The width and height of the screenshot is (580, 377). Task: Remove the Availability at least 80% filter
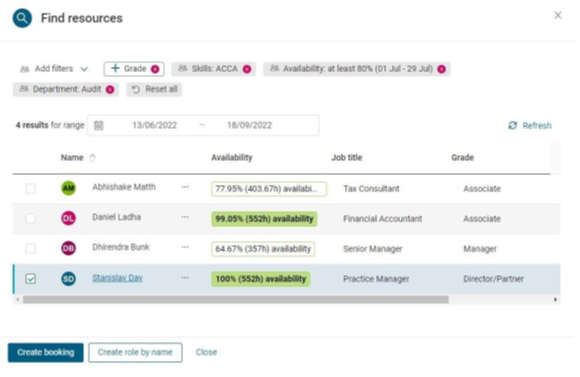coord(441,69)
